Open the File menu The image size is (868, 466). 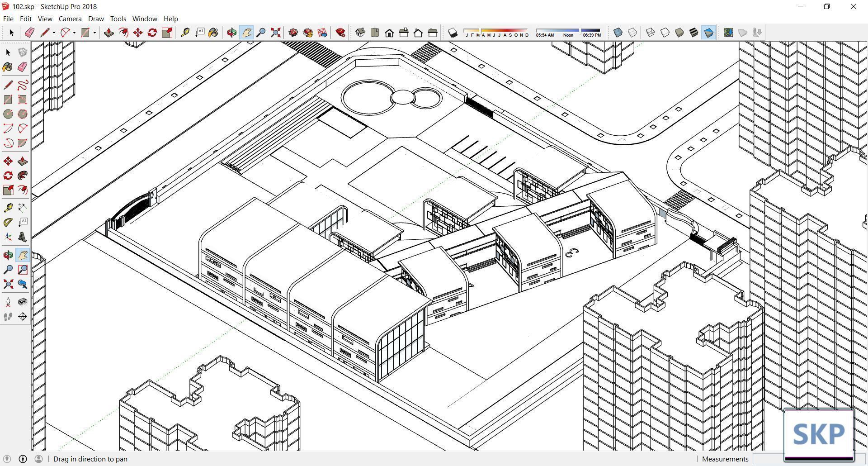point(8,19)
